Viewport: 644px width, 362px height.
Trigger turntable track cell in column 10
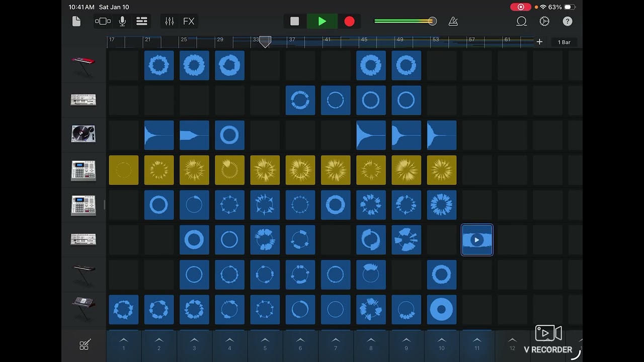click(442, 135)
